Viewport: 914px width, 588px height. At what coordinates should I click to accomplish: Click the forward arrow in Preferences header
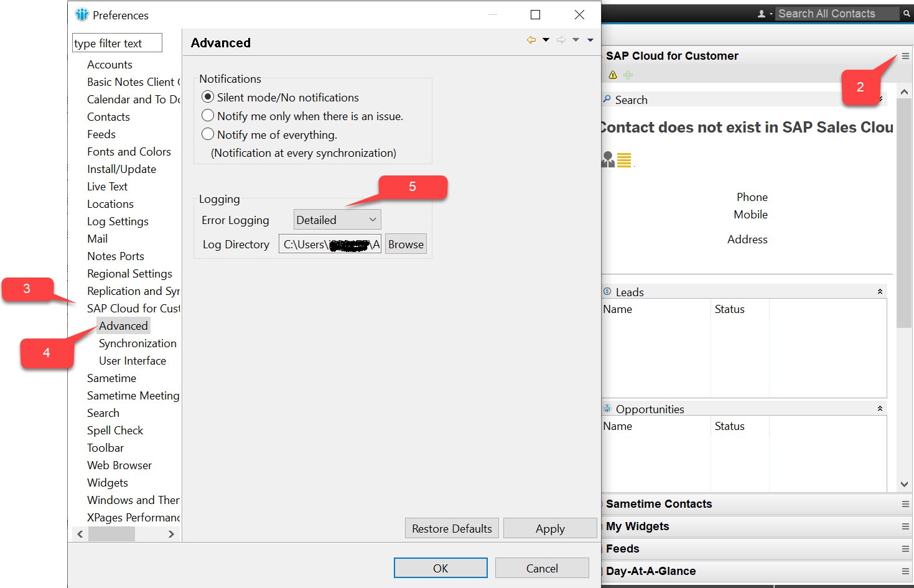tap(561, 40)
